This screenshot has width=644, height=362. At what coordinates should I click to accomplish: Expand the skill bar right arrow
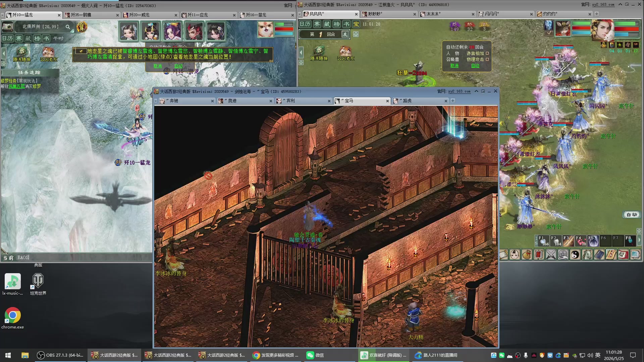coord(639,240)
